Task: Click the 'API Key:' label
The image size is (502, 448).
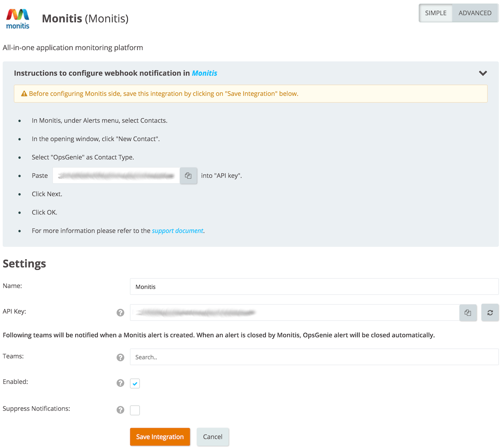Action: (14, 311)
